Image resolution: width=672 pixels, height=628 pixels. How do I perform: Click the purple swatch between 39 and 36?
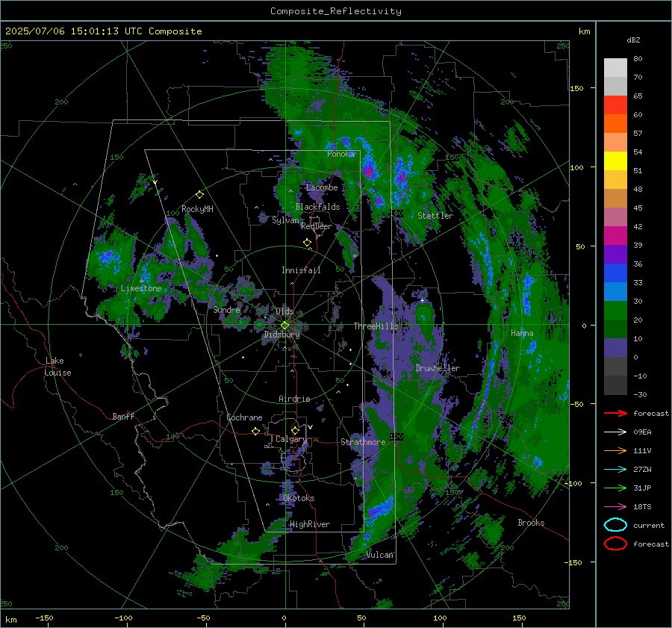tap(615, 254)
